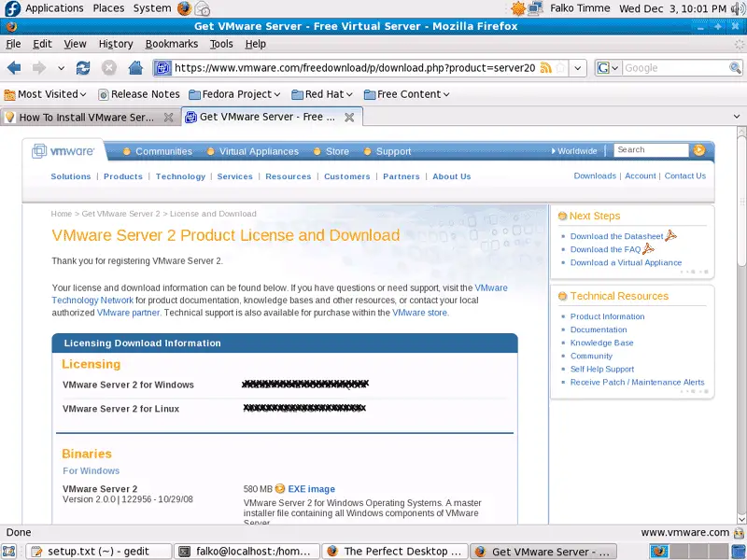Viewport: 747px width, 560px height.
Task: Click the Show Desktop icon in bottom panel
Action: pos(9,552)
